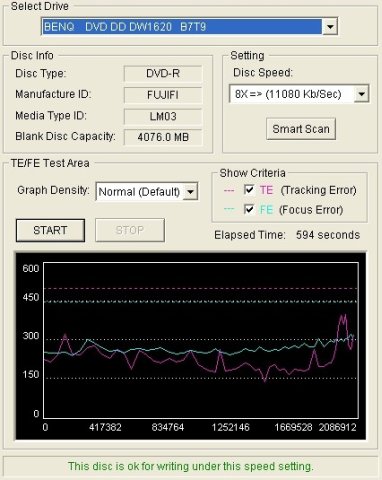Click the Normal (Default) density value

[139, 192]
